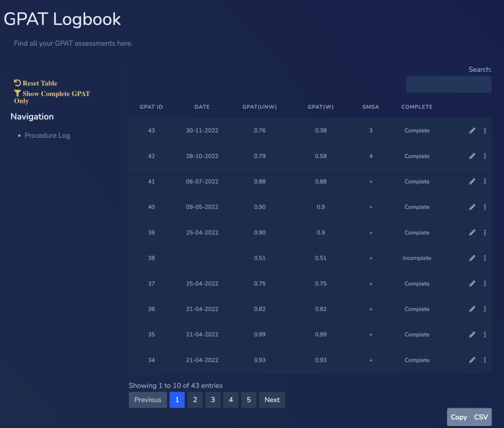This screenshot has height=428, width=504.
Task: Click the funnel filter icon
Action: coord(17,93)
